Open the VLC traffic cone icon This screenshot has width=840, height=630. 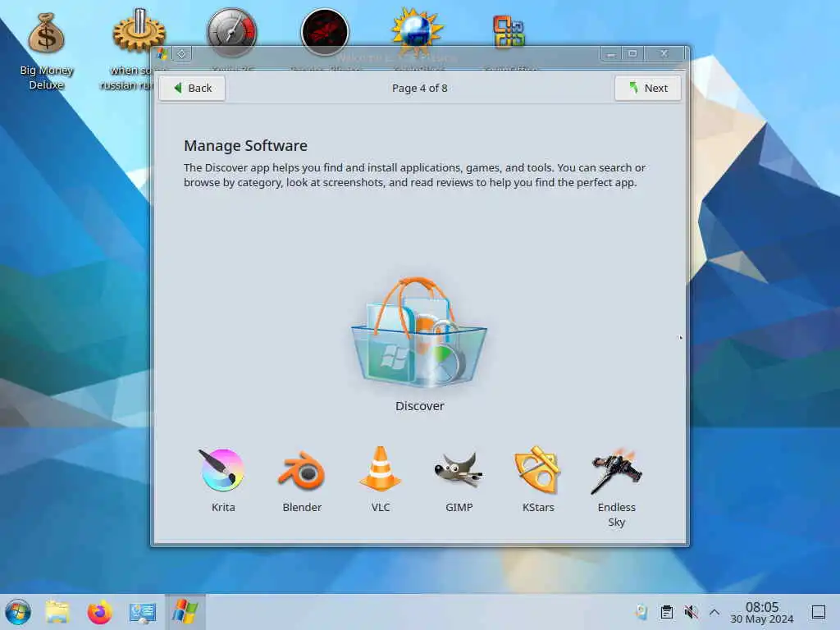tap(381, 468)
